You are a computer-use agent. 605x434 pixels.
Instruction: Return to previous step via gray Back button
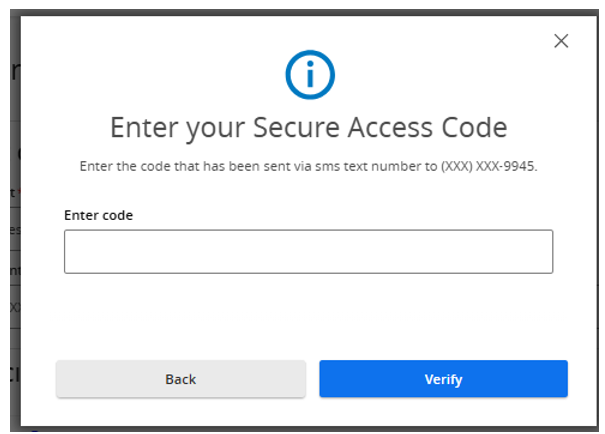click(181, 379)
